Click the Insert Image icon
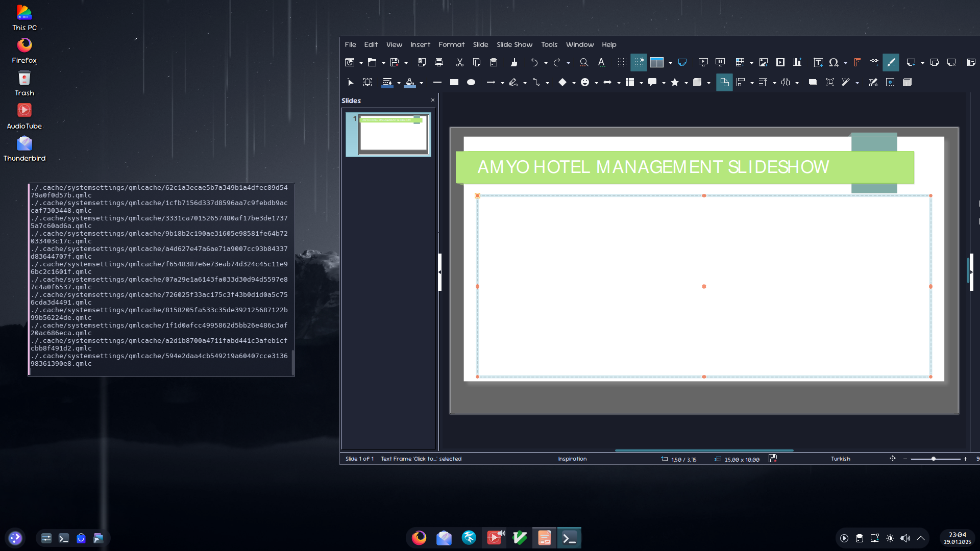The height and width of the screenshot is (551, 980). tap(763, 62)
